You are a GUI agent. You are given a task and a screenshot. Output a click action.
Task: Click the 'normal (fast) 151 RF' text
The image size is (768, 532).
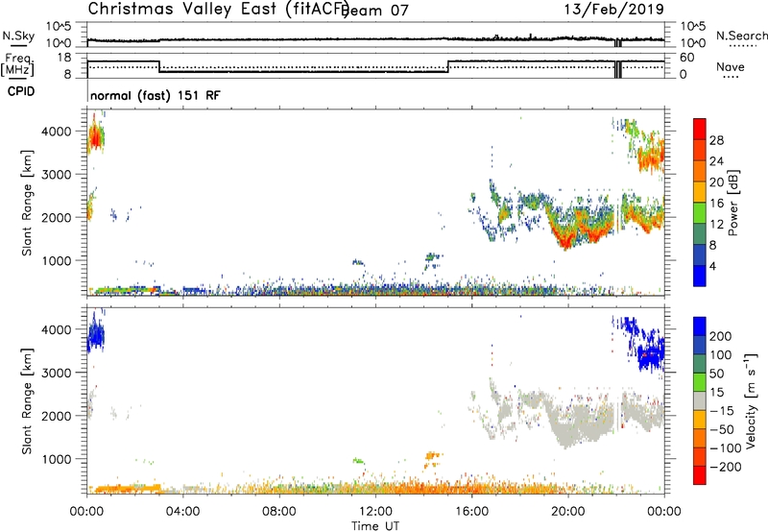click(x=156, y=95)
